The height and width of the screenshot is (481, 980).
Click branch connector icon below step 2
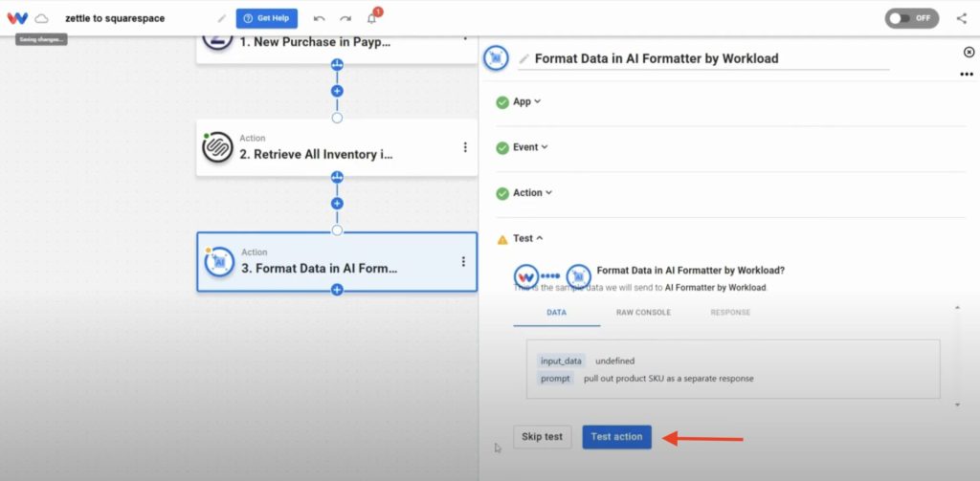click(337, 177)
